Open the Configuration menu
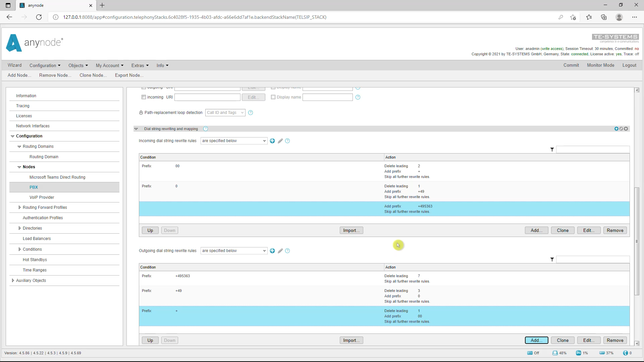 click(x=45, y=65)
